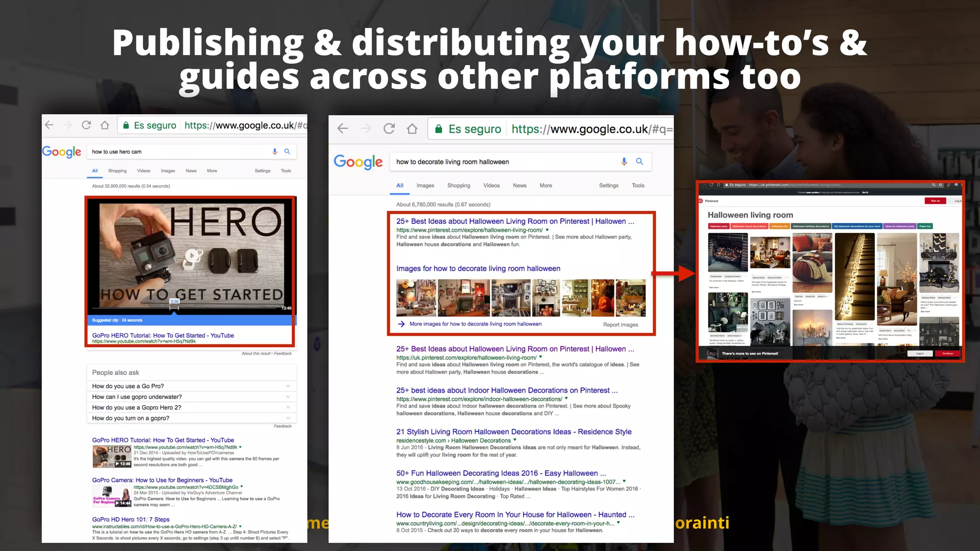This screenshot has height=551, width=980.
Task: Click green padlock in left address bar
Action: (126, 125)
